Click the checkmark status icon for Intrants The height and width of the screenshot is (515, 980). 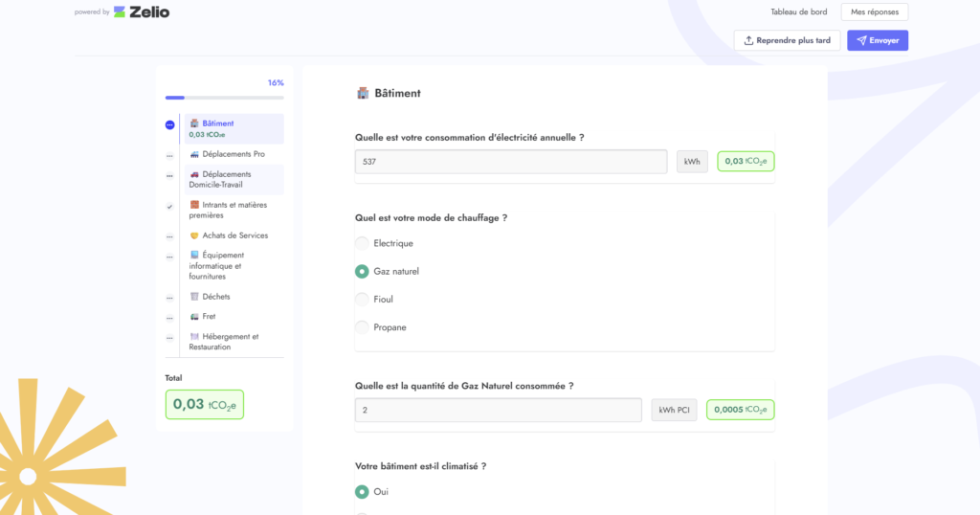169,206
